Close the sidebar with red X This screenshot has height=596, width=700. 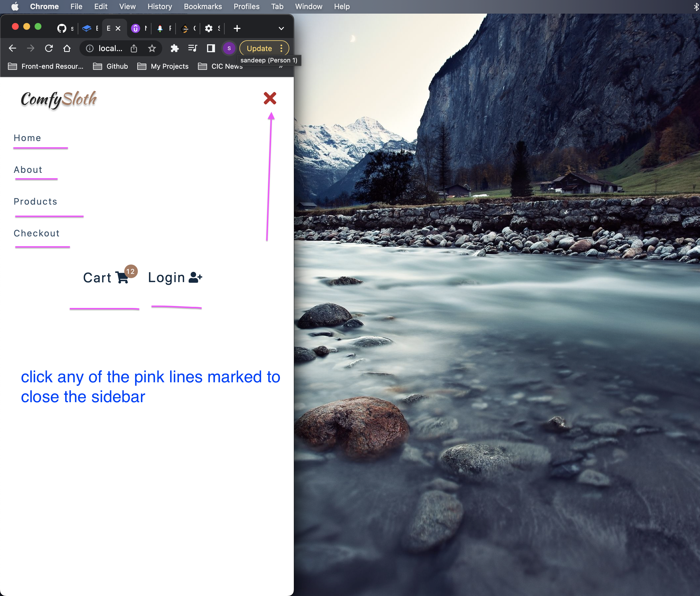pos(270,98)
